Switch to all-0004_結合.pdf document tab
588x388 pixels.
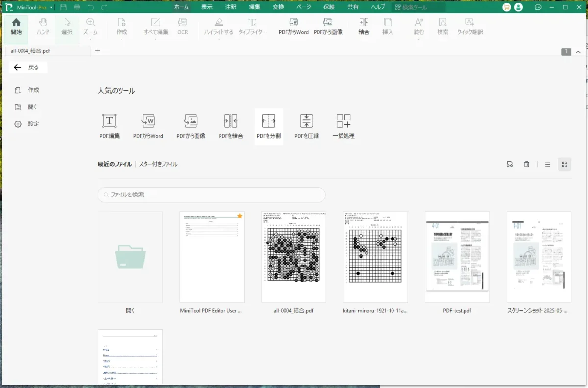(47, 51)
